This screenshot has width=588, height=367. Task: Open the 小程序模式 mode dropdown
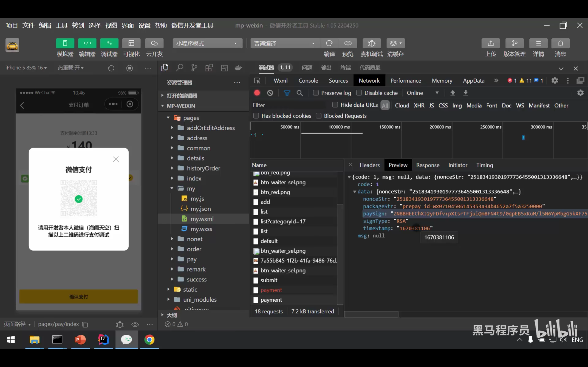[207, 43]
